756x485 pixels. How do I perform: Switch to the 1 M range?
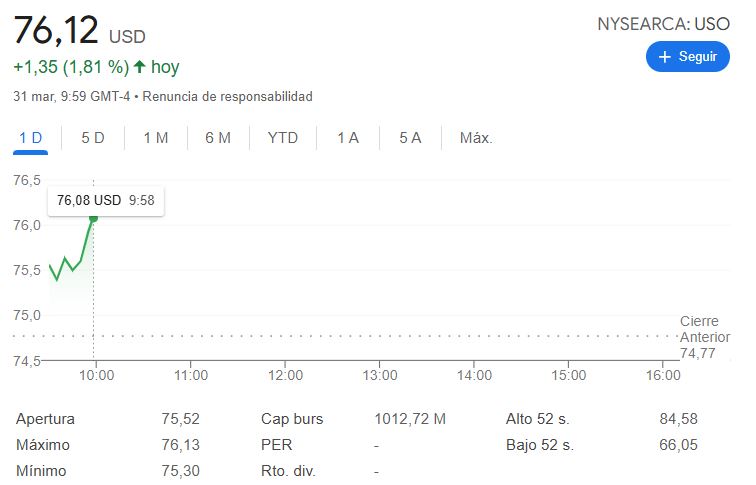pos(156,138)
